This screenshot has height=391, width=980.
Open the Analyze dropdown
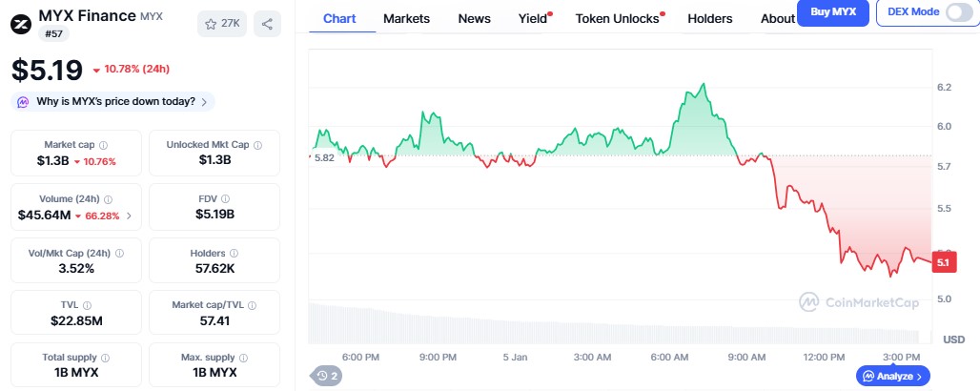tap(892, 377)
